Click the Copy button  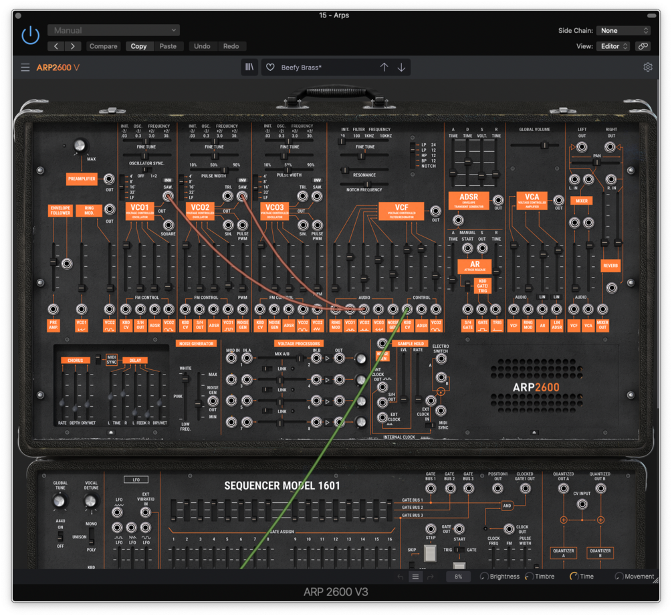[138, 46]
